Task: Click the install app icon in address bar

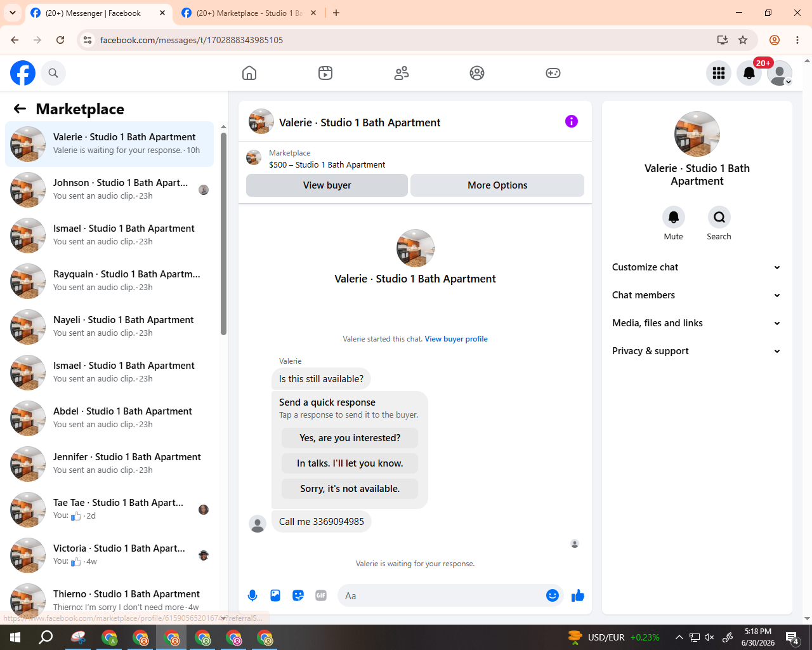Action: [722, 40]
